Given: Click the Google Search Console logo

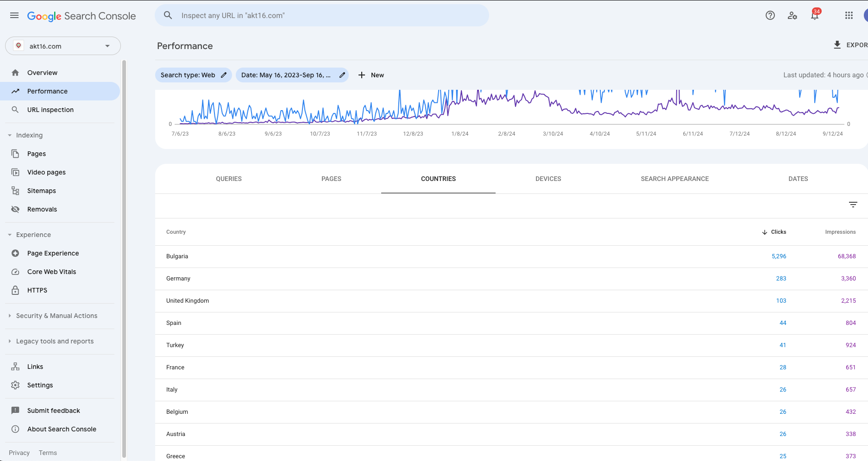Looking at the screenshot, I should click(82, 16).
